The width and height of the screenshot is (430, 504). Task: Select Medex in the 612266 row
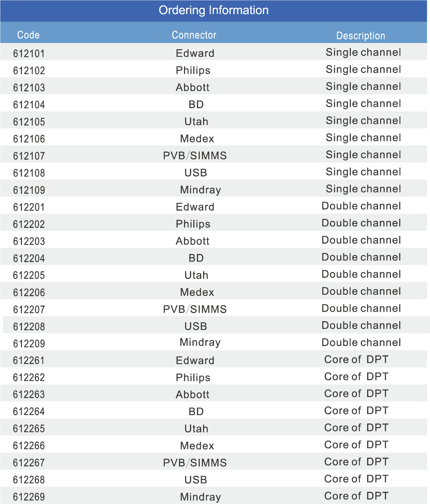197,446
